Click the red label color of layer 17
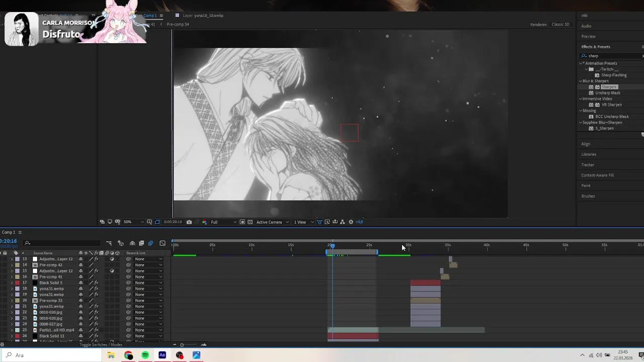This screenshot has width=644, height=362. coord(18,283)
